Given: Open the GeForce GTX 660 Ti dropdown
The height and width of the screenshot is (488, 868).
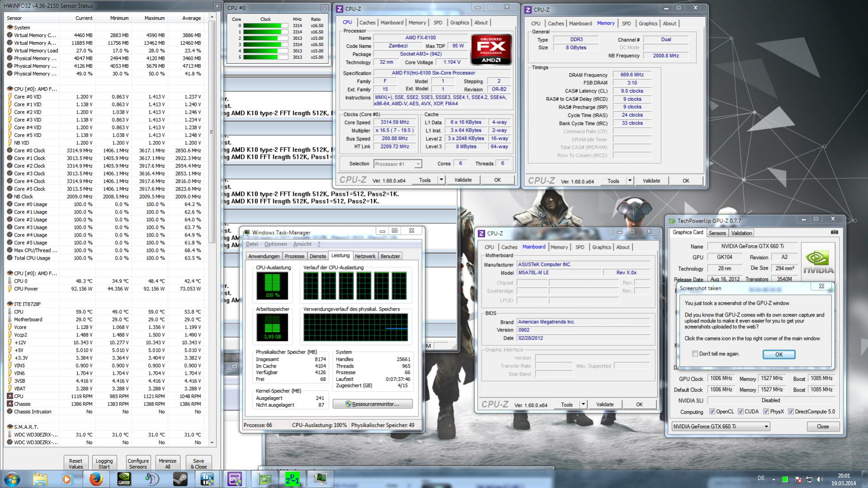Looking at the screenshot, I should (x=766, y=426).
